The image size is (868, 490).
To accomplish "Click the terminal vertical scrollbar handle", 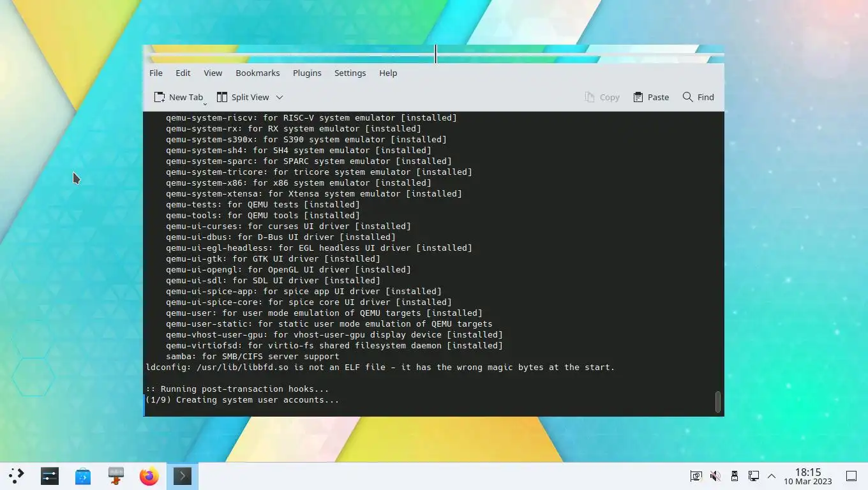I will (718, 402).
